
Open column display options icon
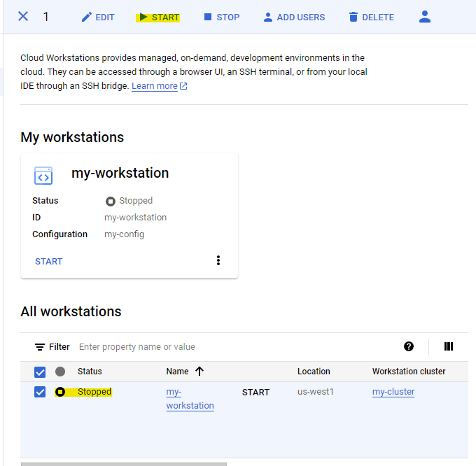pos(449,346)
